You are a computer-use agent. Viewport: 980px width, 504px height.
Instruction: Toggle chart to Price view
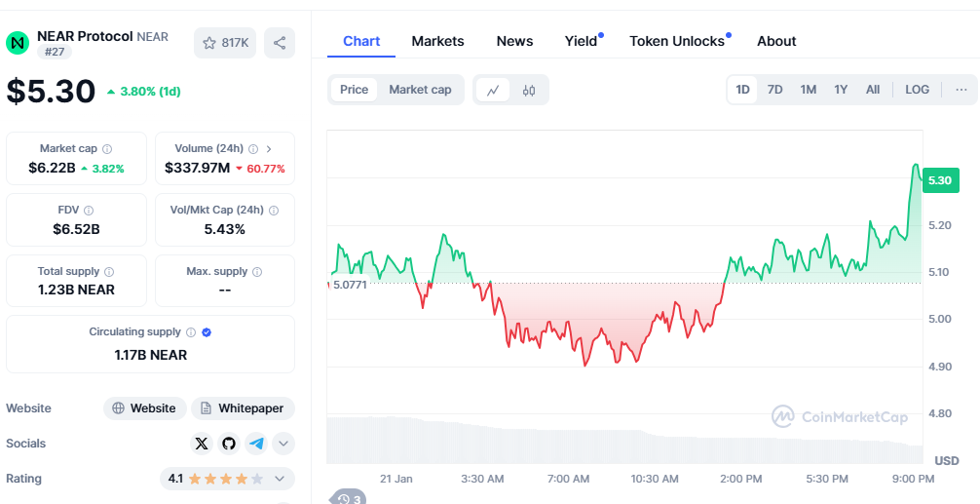[354, 90]
